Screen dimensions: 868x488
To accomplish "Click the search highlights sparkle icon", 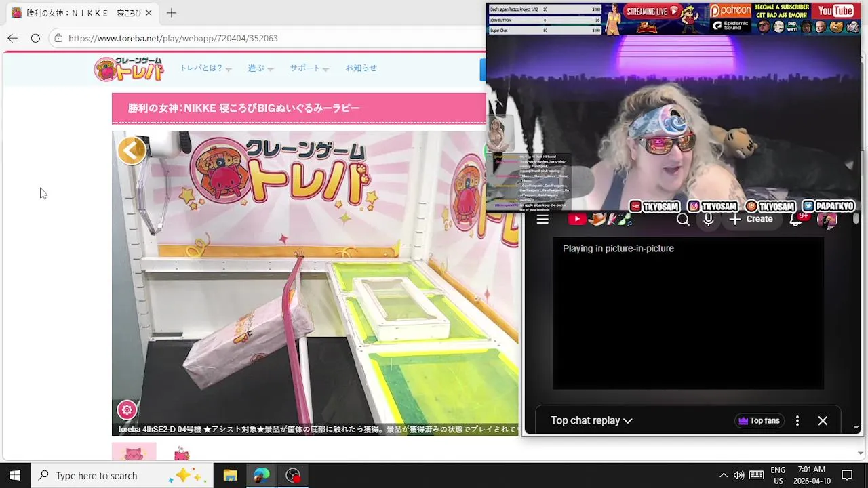I will (x=186, y=475).
